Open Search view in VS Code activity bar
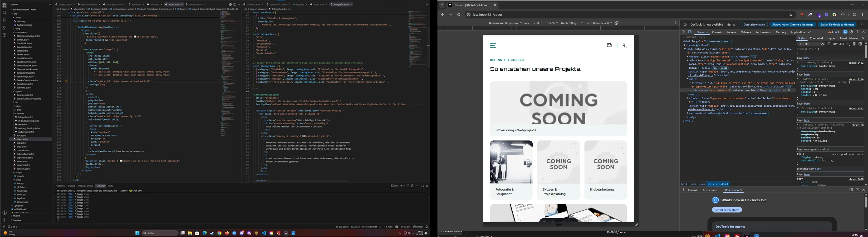The width and height of the screenshot is (868, 237). [x=4, y=13]
